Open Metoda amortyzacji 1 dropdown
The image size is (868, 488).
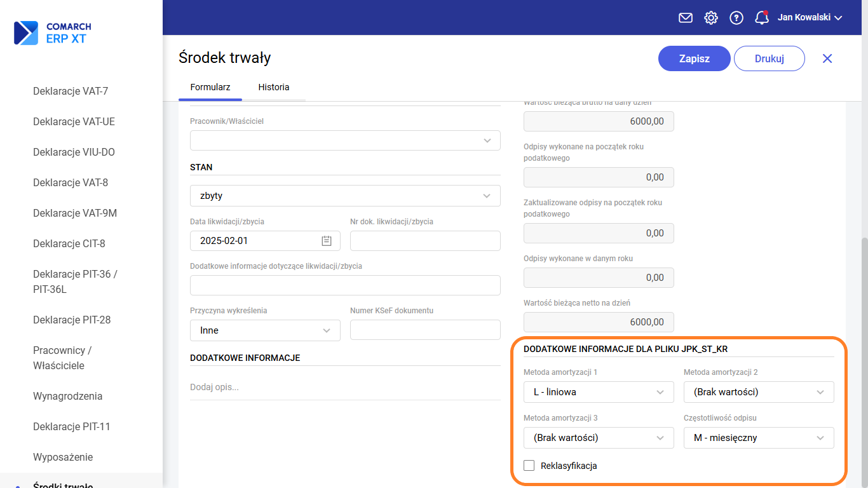[x=598, y=392]
